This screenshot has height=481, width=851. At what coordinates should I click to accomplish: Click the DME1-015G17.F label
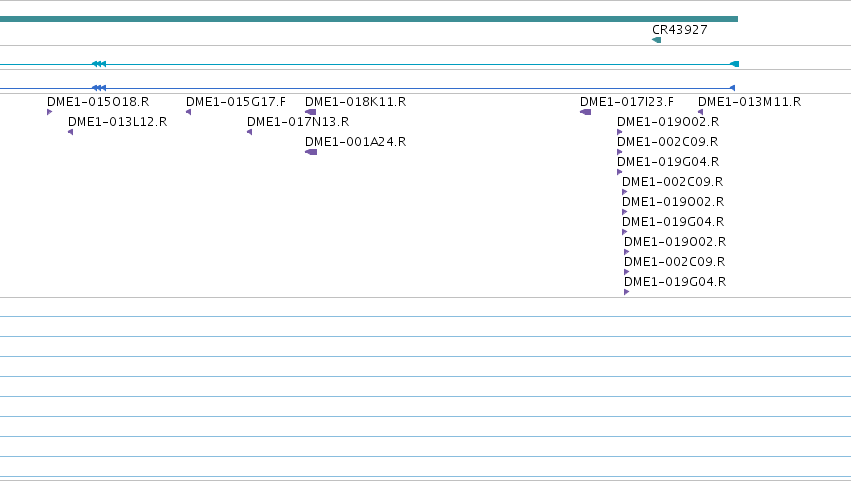(236, 102)
